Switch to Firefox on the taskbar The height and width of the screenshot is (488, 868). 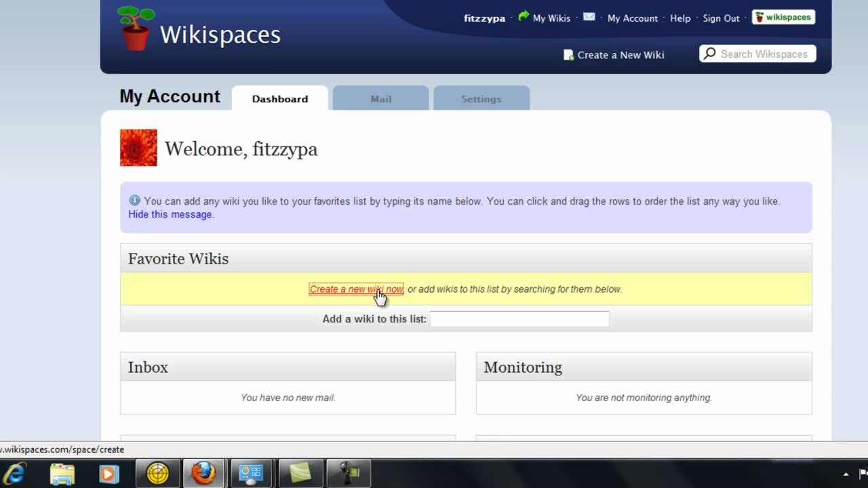203,473
